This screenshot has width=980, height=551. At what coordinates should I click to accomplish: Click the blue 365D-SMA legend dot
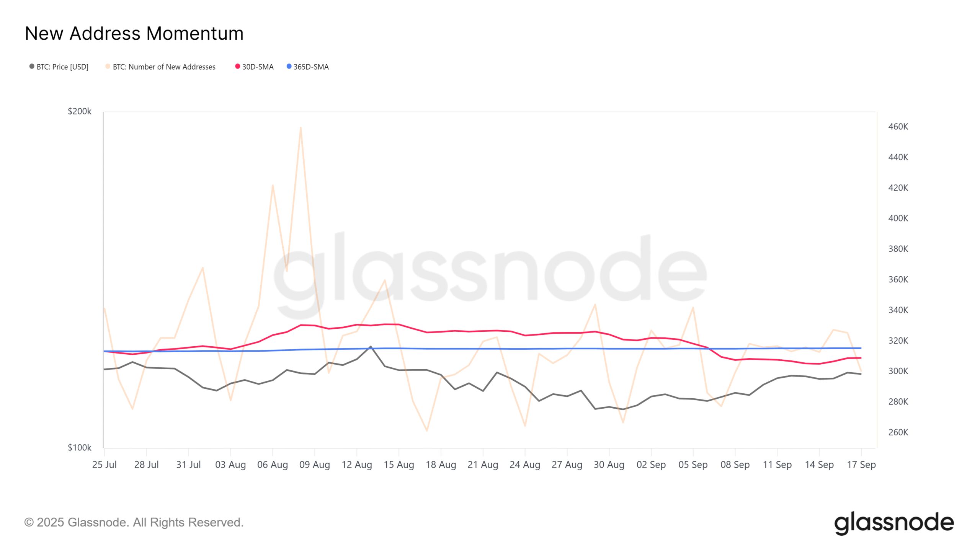coord(289,67)
